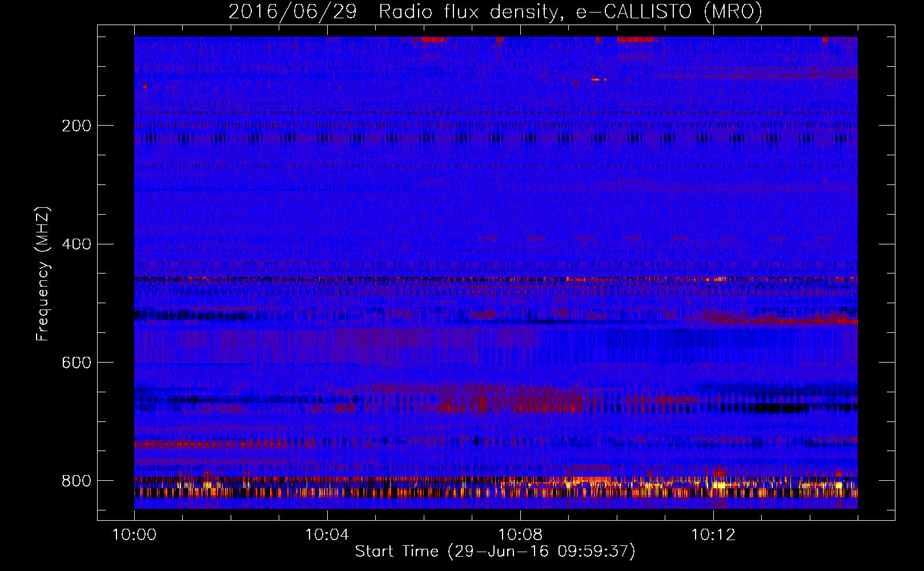Viewport: 924px width, 571px height.
Task: Click the "10:08" time tick label
Action: pyautogui.click(x=520, y=535)
